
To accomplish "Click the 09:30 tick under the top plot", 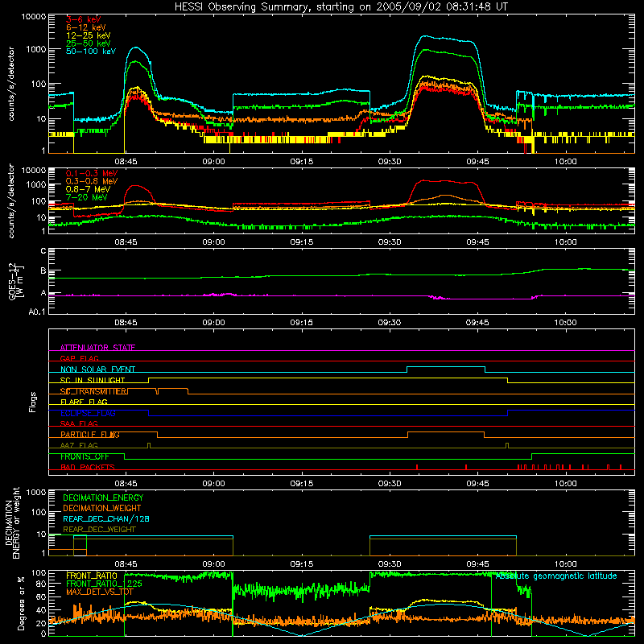I will click(x=390, y=162).
